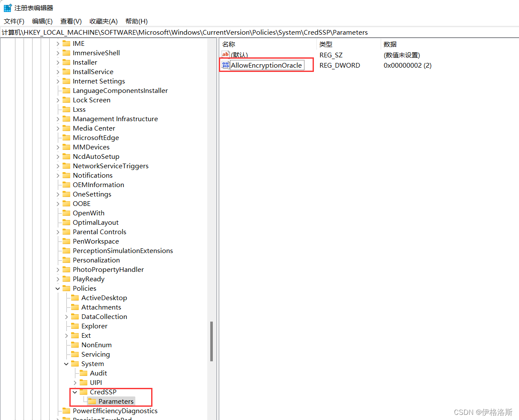Expand the DataCollection key
This screenshot has width=519, height=420.
coord(66,317)
